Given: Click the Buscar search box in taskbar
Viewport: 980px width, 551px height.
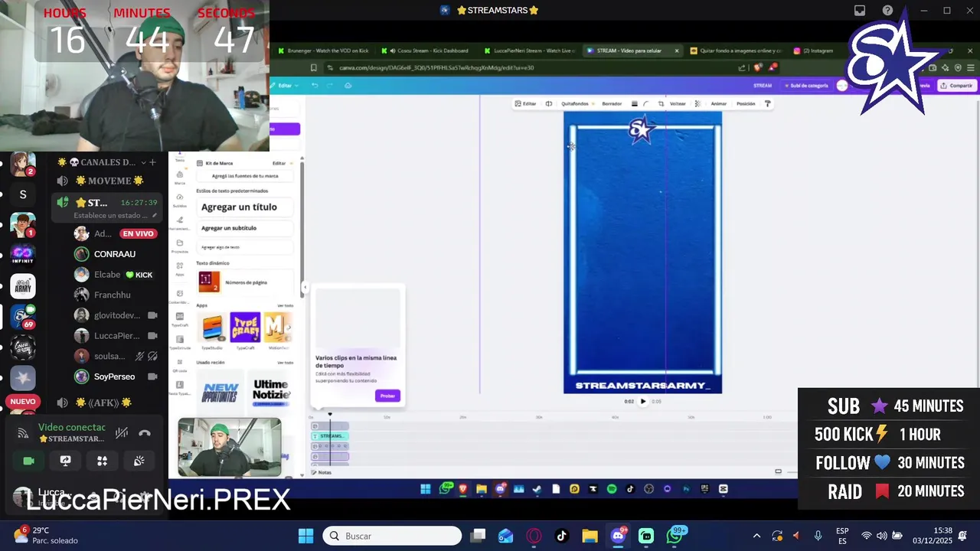Looking at the screenshot, I should (x=392, y=536).
